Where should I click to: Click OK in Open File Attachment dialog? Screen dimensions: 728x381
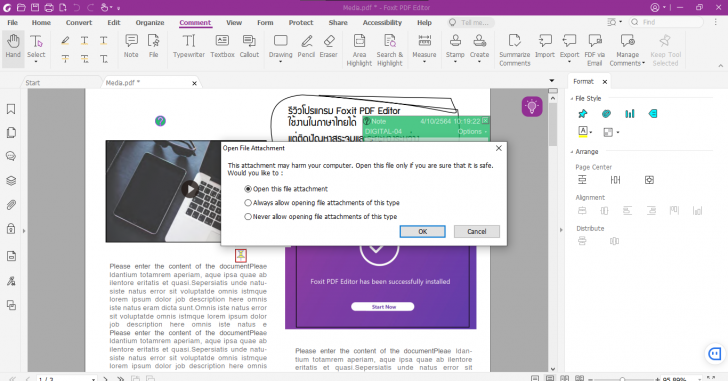tap(422, 232)
